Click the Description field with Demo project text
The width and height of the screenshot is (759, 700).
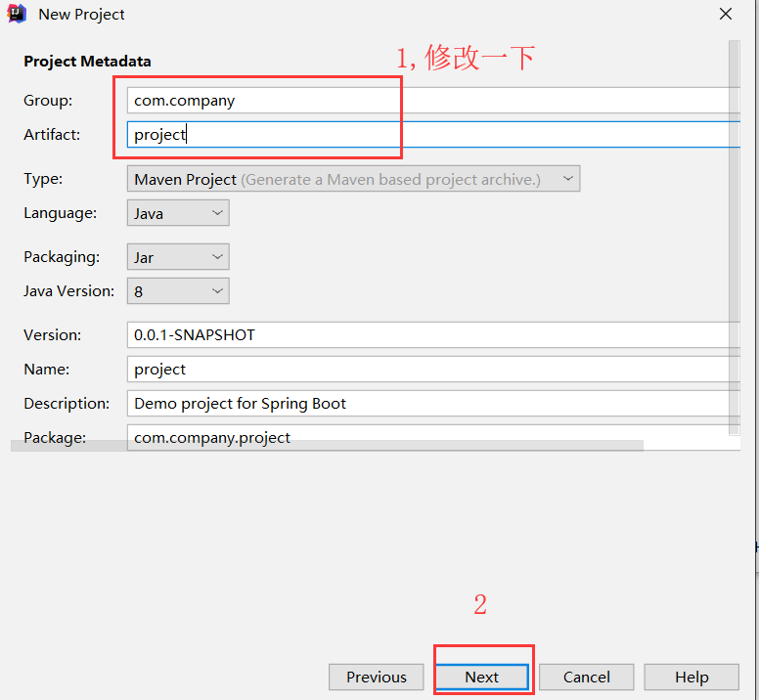pos(433,404)
